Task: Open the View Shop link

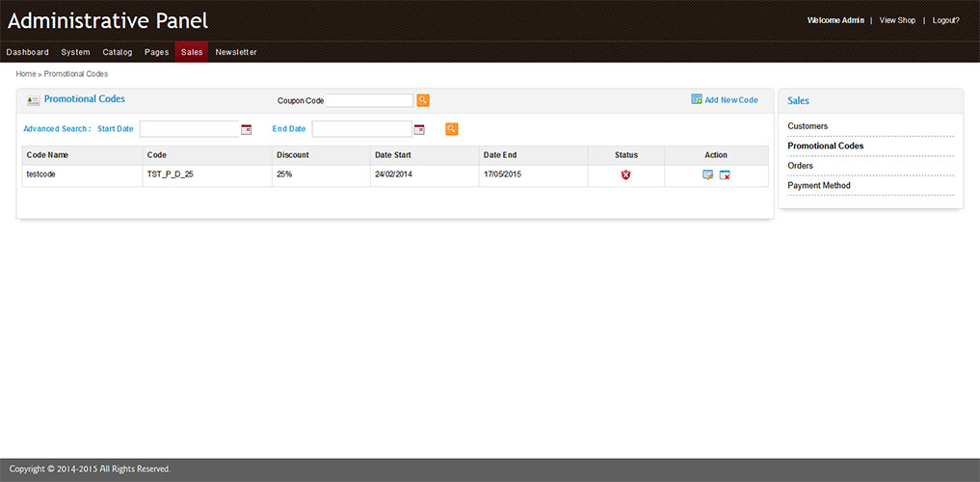Action: [x=897, y=20]
